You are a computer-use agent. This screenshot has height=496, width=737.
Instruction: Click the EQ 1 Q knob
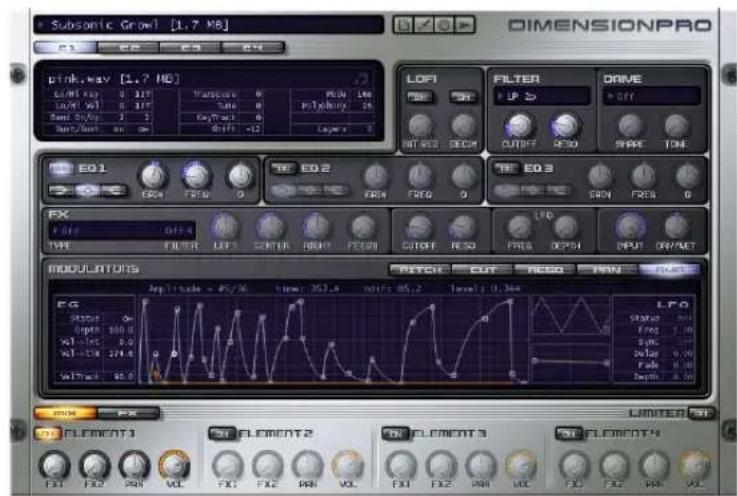tap(240, 176)
